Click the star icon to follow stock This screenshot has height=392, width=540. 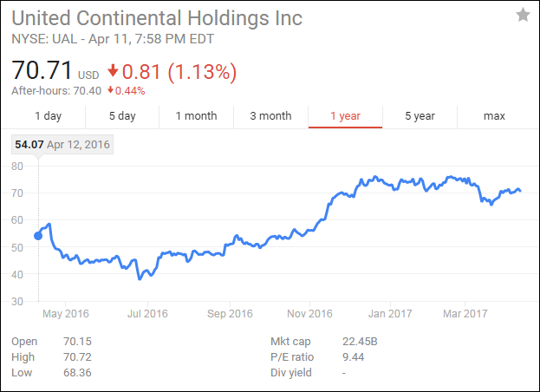[523, 15]
